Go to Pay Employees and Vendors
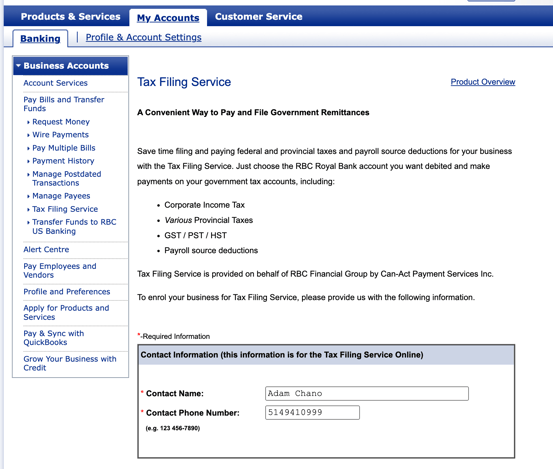The image size is (553, 469). click(60, 270)
